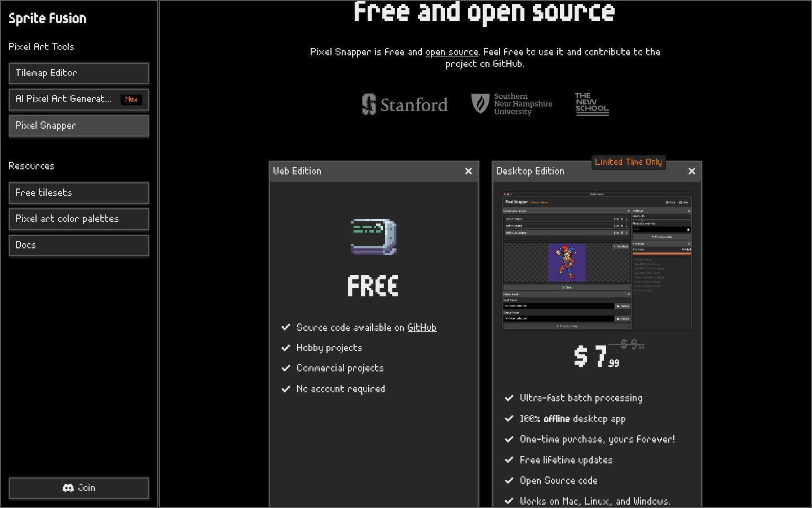812x508 pixels.
Task: Click the $7.99 price
Action: tap(597, 357)
